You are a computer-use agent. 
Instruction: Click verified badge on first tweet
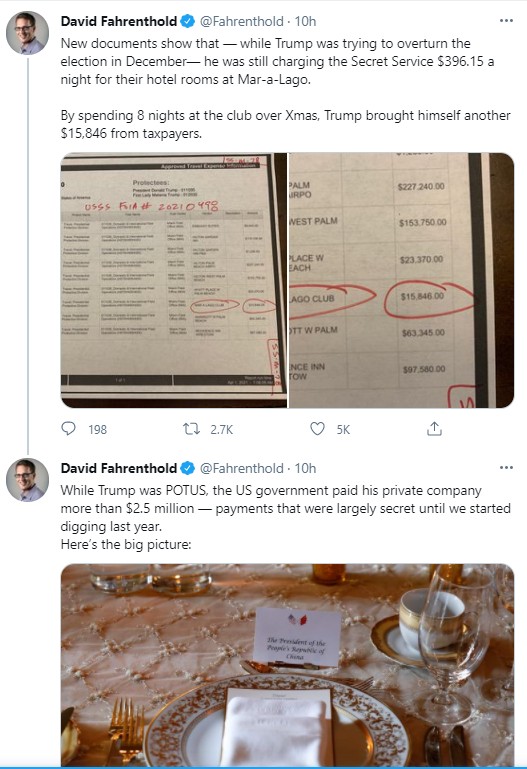click(188, 21)
